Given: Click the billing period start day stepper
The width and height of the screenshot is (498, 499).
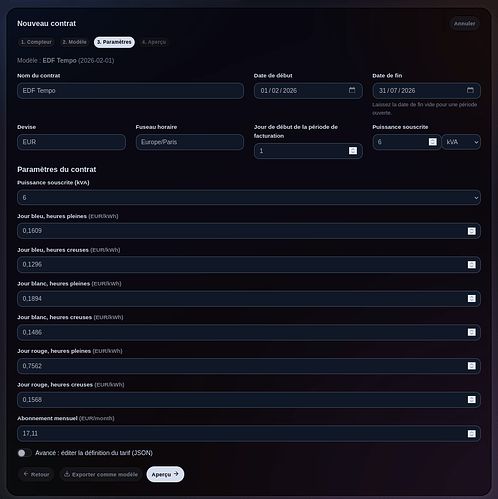Looking at the screenshot, I should pyautogui.click(x=353, y=151).
